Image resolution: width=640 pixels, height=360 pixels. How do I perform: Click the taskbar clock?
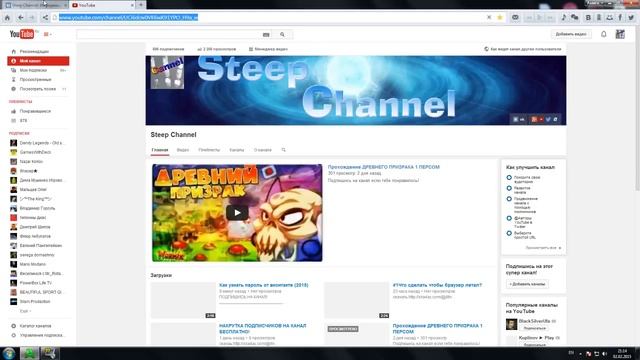tap(622, 353)
